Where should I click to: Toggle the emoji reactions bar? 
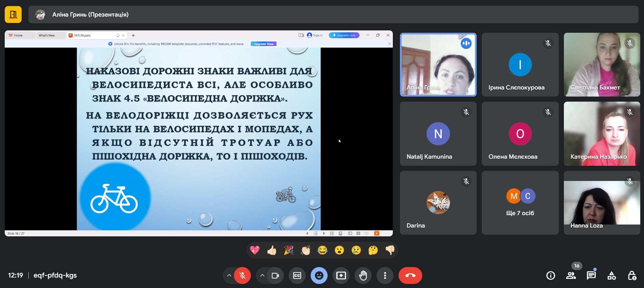(x=319, y=276)
